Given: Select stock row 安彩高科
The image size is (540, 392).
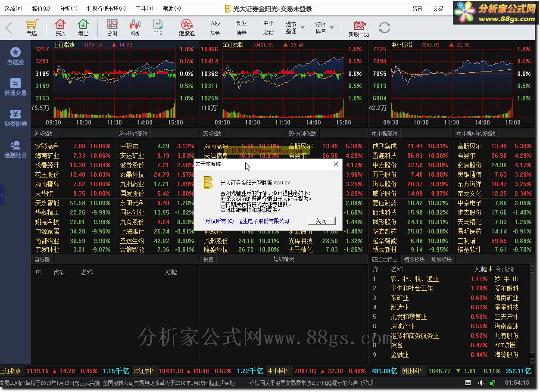Looking at the screenshot, I should coord(73,146).
